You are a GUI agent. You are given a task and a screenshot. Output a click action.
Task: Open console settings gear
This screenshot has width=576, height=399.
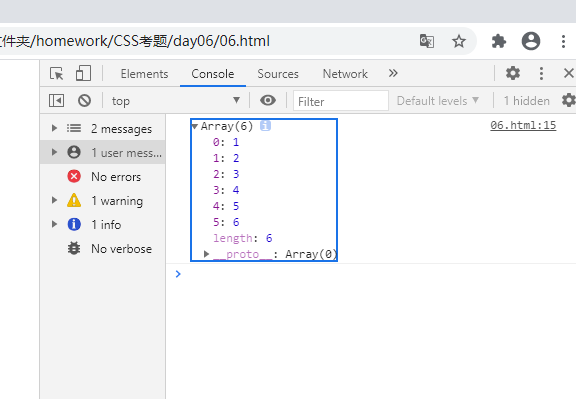[x=569, y=100]
